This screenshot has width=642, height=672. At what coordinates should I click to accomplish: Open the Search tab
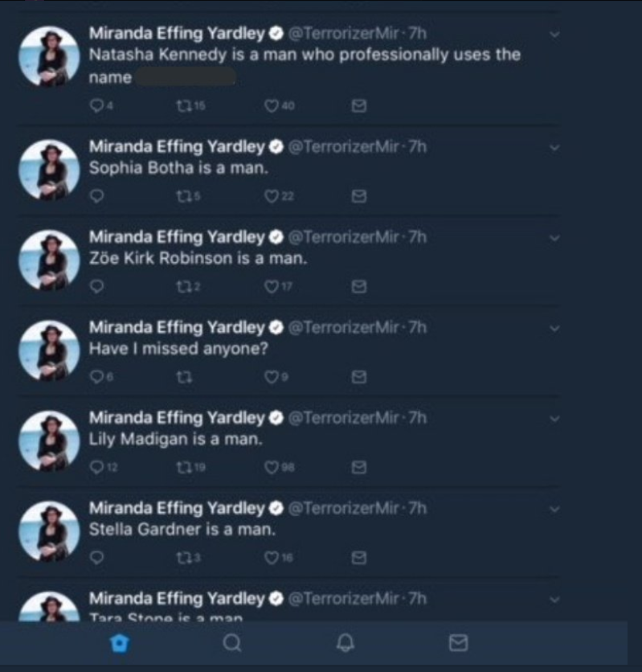[232, 643]
